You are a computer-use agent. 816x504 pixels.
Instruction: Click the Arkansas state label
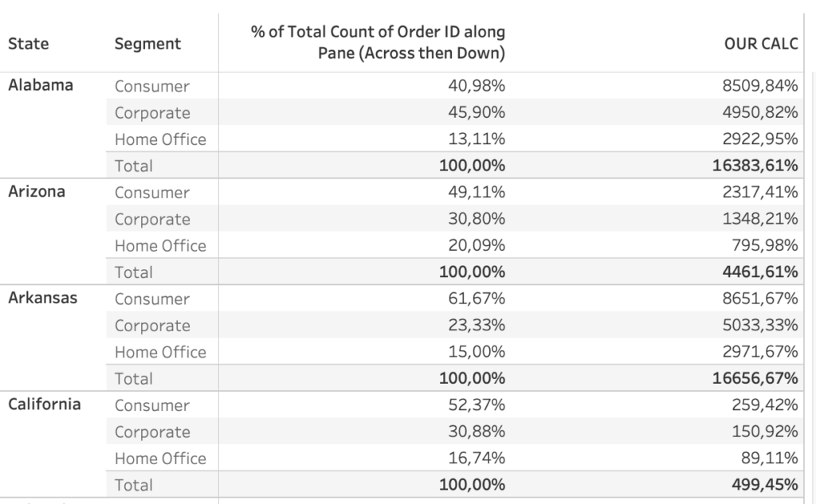point(43,299)
